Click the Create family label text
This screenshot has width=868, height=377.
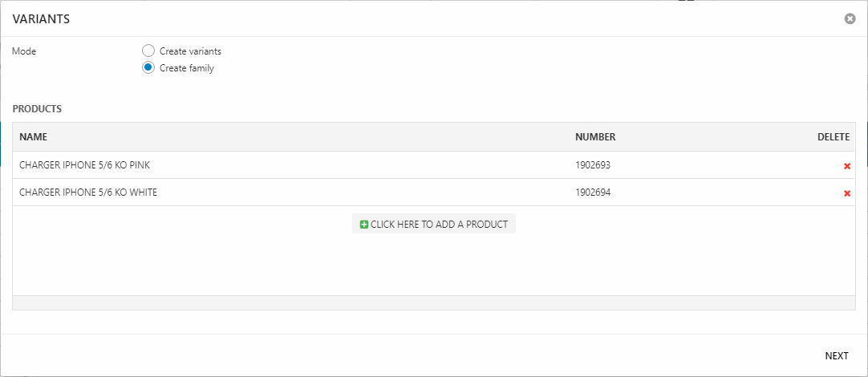[x=187, y=68]
